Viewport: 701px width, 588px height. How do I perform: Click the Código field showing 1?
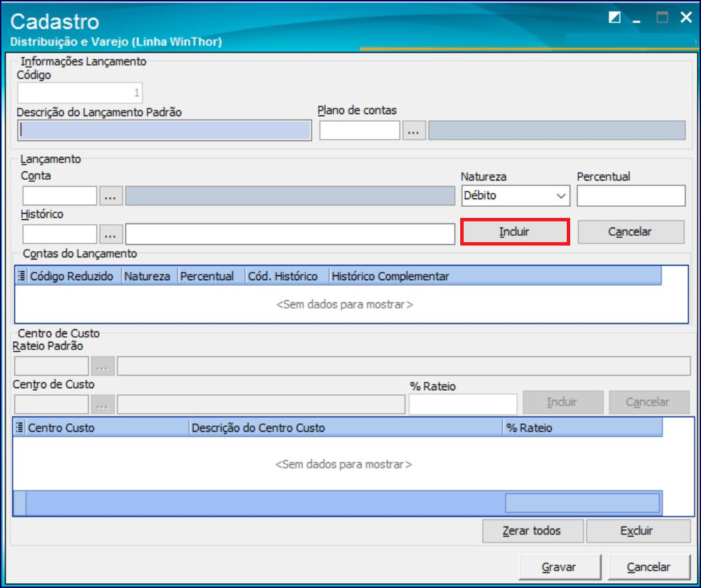point(80,93)
